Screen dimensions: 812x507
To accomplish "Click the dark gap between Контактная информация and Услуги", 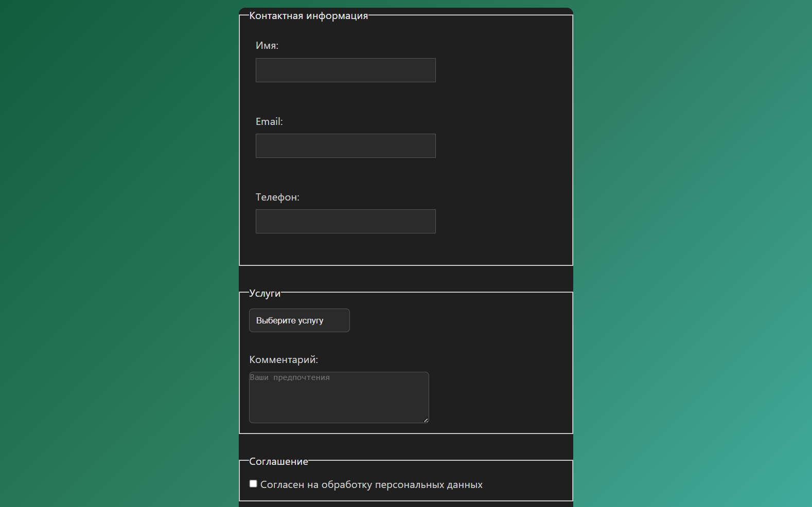I will coord(405,279).
